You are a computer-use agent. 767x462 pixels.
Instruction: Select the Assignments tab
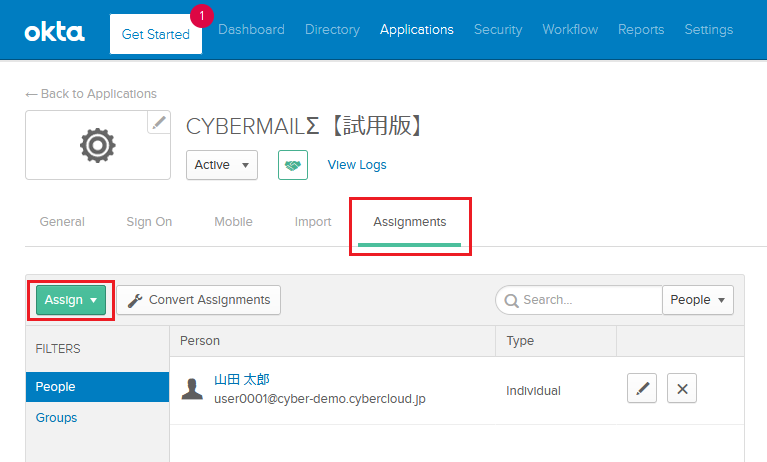coord(410,222)
